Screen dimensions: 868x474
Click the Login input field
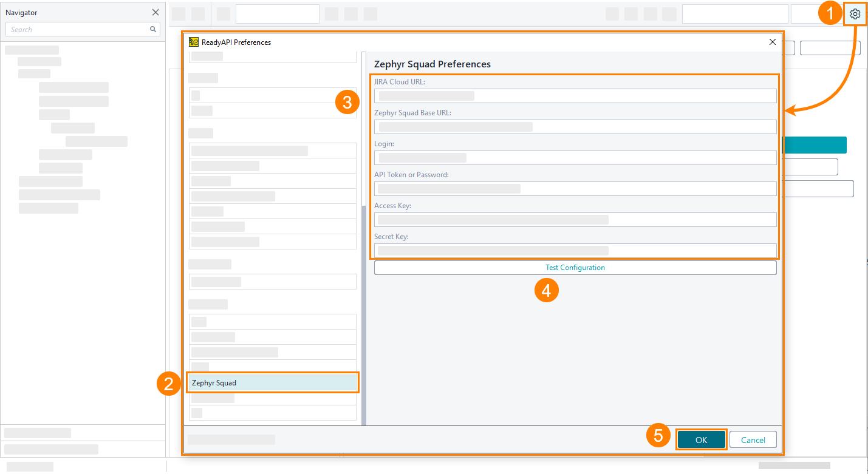[x=575, y=157]
